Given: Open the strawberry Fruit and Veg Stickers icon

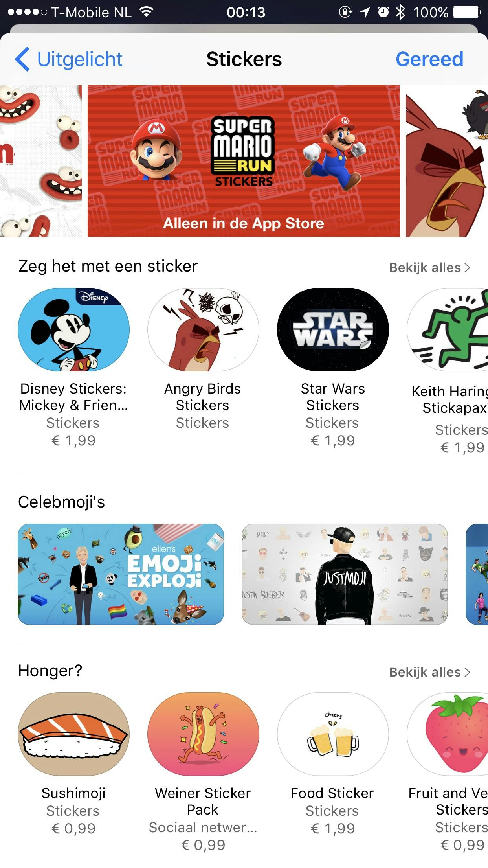Looking at the screenshot, I should click(x=448, y=734).
